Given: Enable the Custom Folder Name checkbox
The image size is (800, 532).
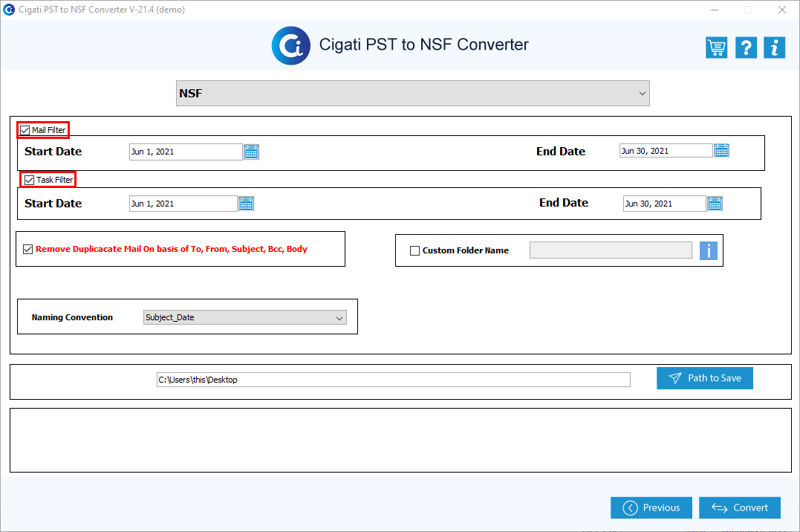Looking at the screenshot, I should [x=414, y=250].
